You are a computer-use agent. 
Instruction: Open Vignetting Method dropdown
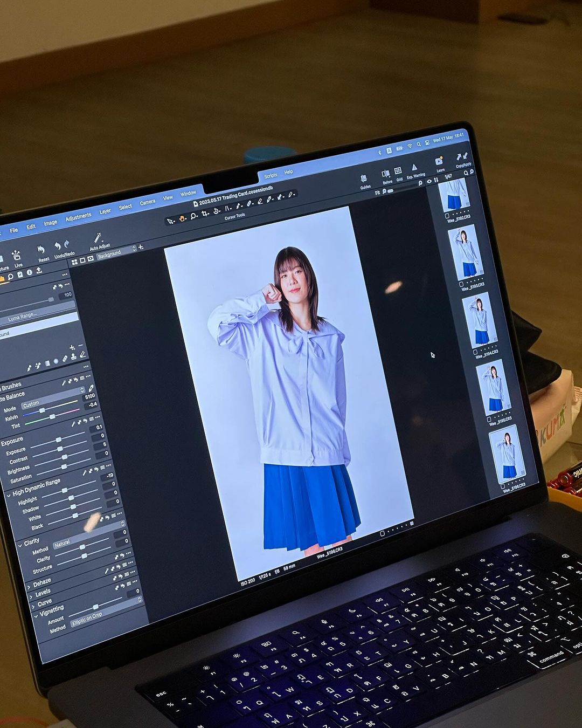pyautogui.click(x=106, y=610)
